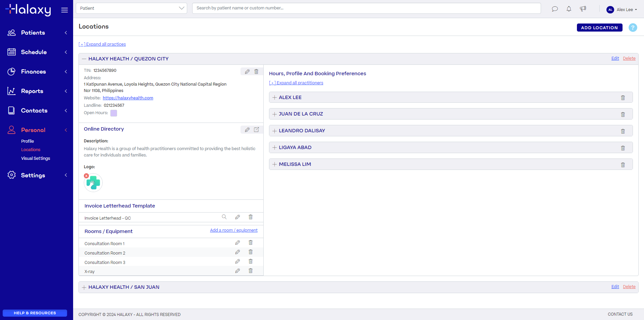Screen dimensions: 644x320
Task: Select Locations in the sidebar submenu
Action: [x=31, y=150]
